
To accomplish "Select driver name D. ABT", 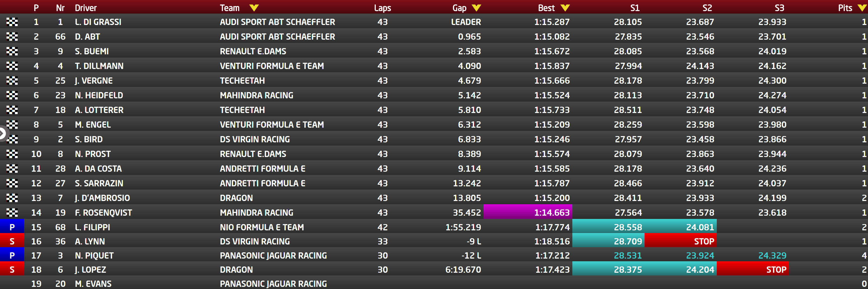I will [88, 36].
